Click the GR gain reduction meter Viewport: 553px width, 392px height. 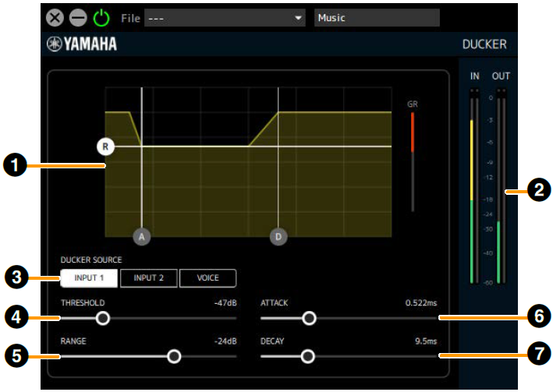pos(413,161)
